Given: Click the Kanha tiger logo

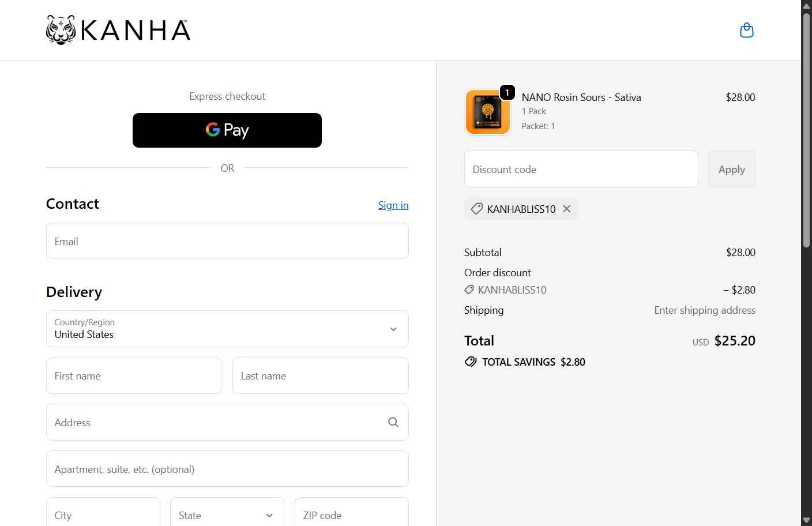Looking at the screenshot, I should (118, 30).
